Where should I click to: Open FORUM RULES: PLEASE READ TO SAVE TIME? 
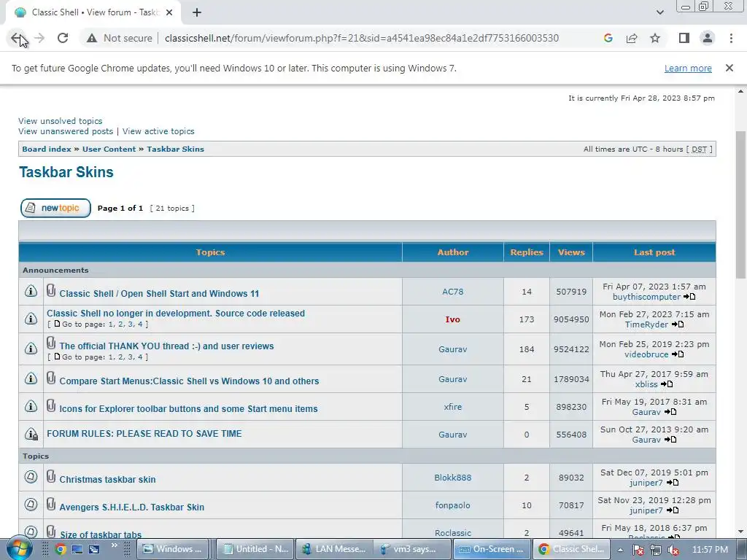click(x=144, y=434)
